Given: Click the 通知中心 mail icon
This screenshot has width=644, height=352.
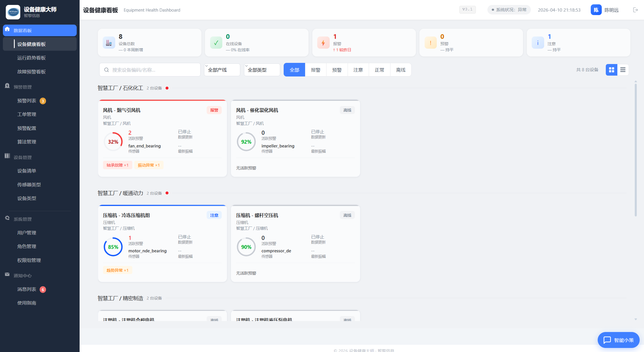Looking at the screenshot, I should (7, 275).
